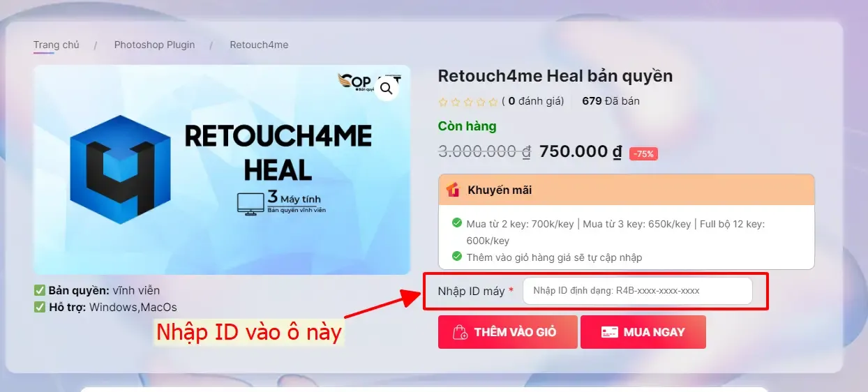Click the green checkmark beside Hỗ trợ
The image size is (868, 392).
click(x=40, y=307)
